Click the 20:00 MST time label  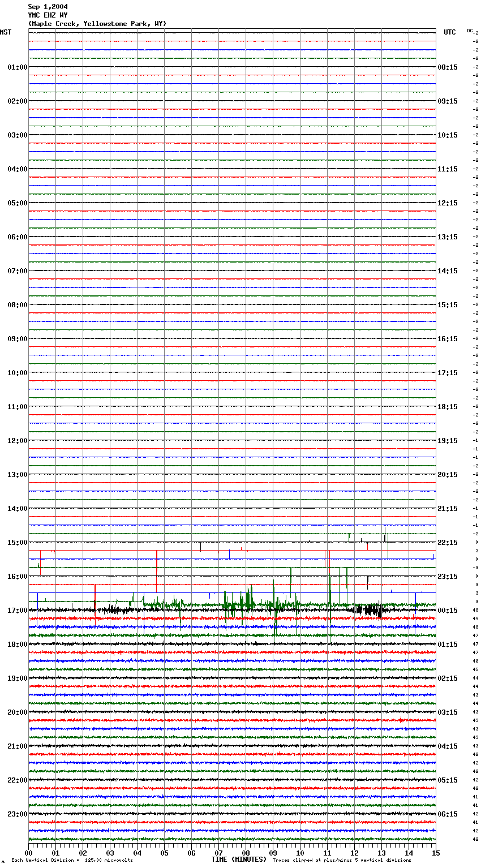[17, 712]
